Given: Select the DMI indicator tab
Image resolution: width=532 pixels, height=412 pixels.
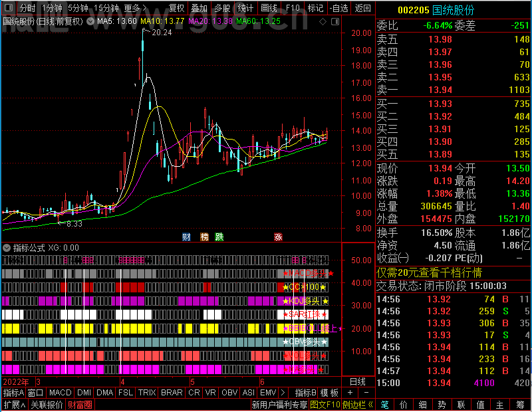Looking at the screenshot, I should tap(84, 393).
